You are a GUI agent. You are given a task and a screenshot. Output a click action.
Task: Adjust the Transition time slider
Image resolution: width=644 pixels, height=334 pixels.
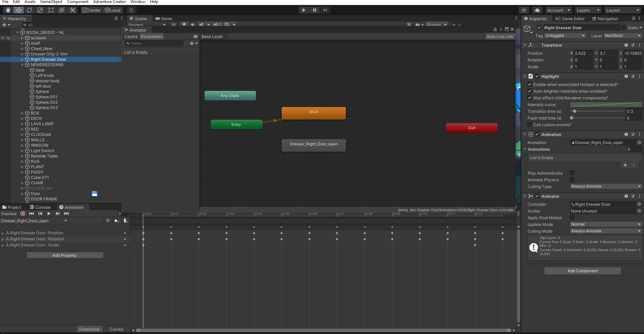click(597, 111)
